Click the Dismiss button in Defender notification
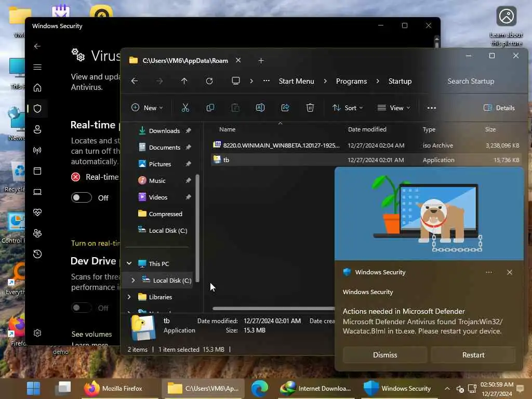The image size is (532, 399). coord(385,355)
